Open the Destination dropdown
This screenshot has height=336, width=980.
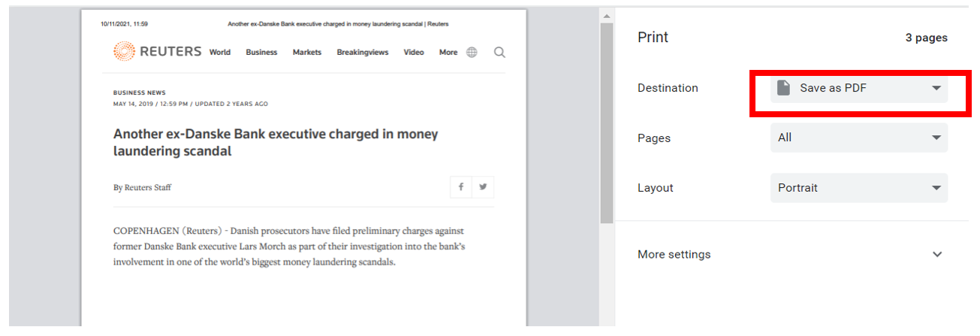point(859,89)
